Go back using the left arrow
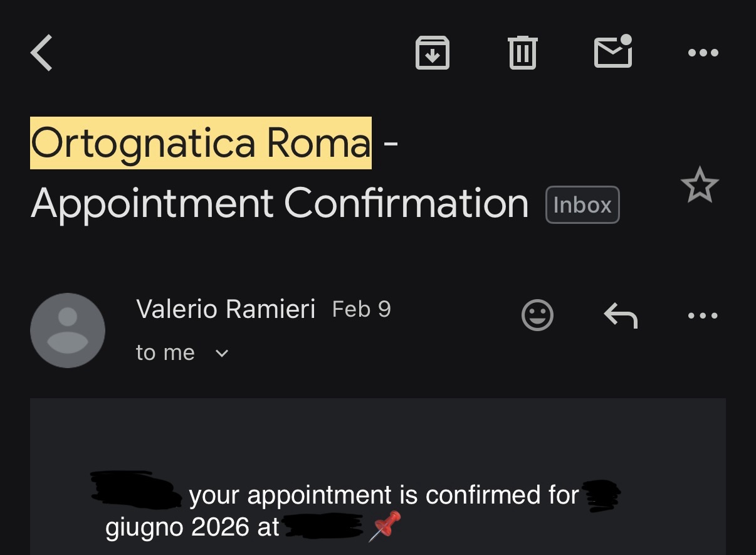The height and width of the screenshot is (555, 756). tap(42, 53)
